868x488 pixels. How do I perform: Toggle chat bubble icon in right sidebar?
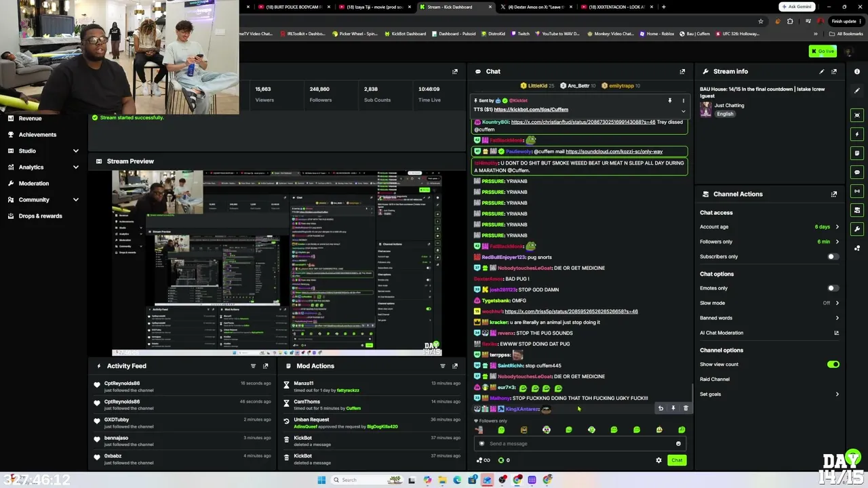[857, 172]
